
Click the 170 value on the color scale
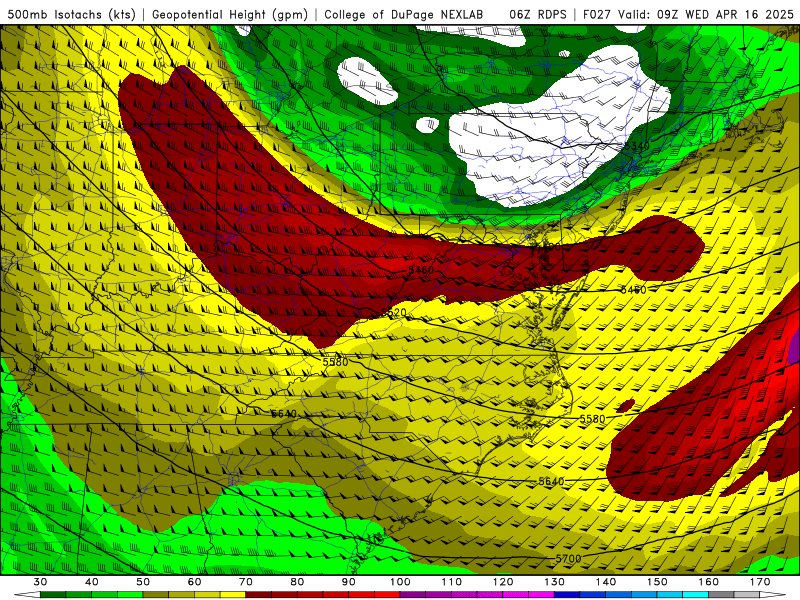click(x=760, y=582)
